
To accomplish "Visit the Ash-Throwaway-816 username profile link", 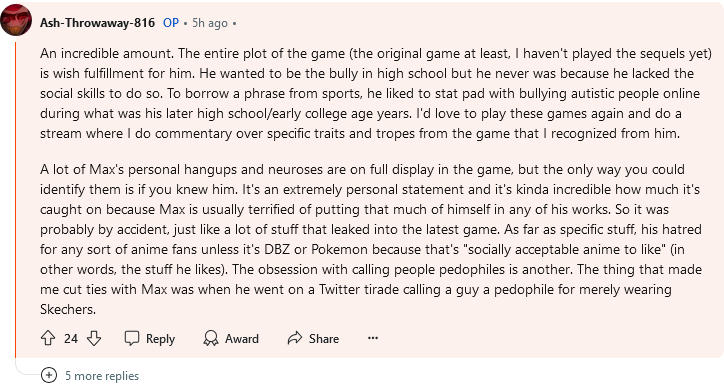I will point(97,23).
